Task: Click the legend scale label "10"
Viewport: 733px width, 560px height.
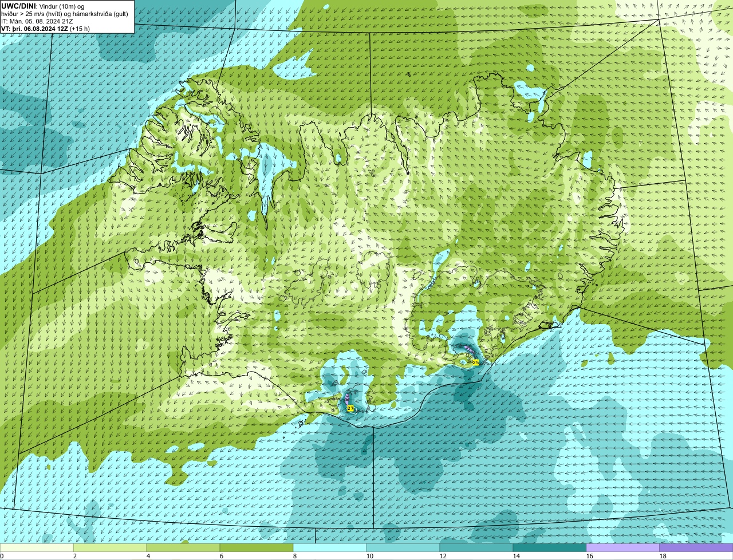Action: point(370,556)
